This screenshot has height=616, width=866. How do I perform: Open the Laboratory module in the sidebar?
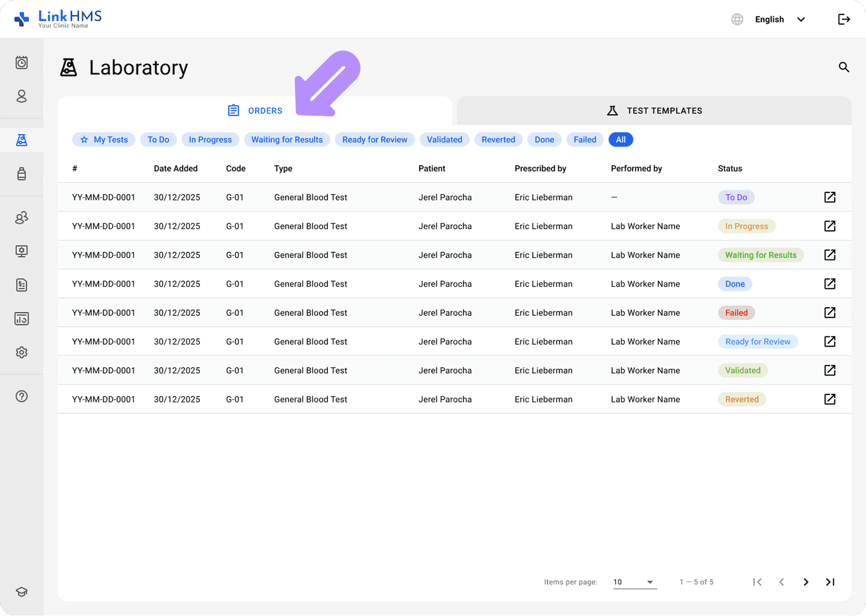point(22,140)
